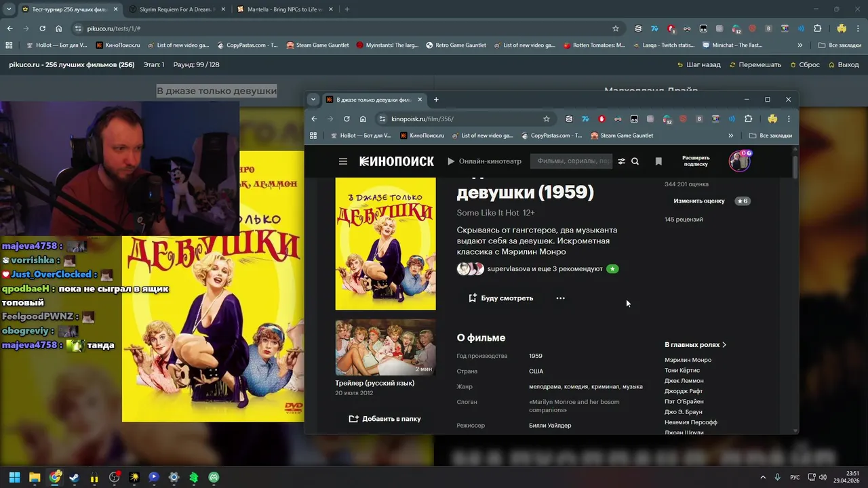Open a new tab in pikuco window

click(x=347, y=9)
